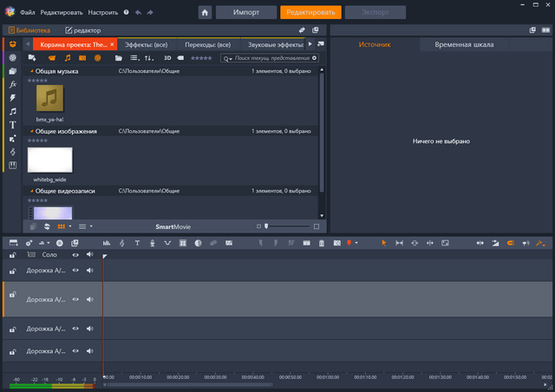Click the title T tool in timeline toolbar

(x=137, y=243)
